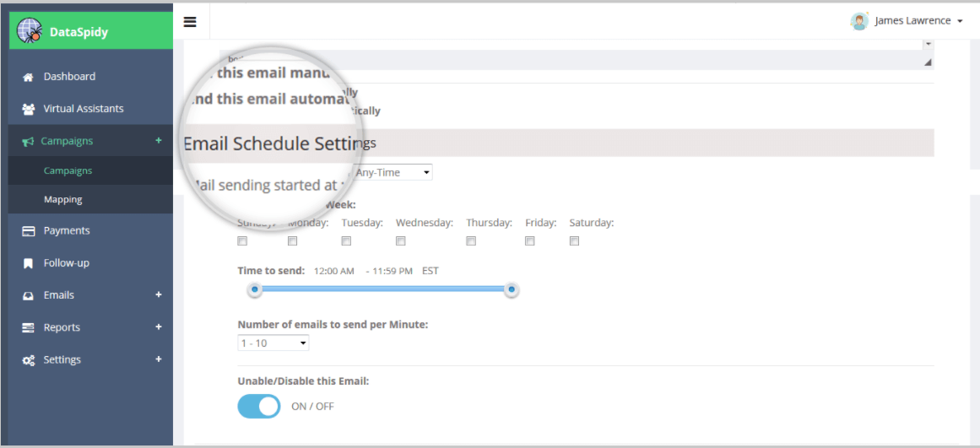Image resolution: width=980 pixels, height=448 pixels.
Task: Click the Email Schedule Settings heading
Action: [x=279, y=143]
